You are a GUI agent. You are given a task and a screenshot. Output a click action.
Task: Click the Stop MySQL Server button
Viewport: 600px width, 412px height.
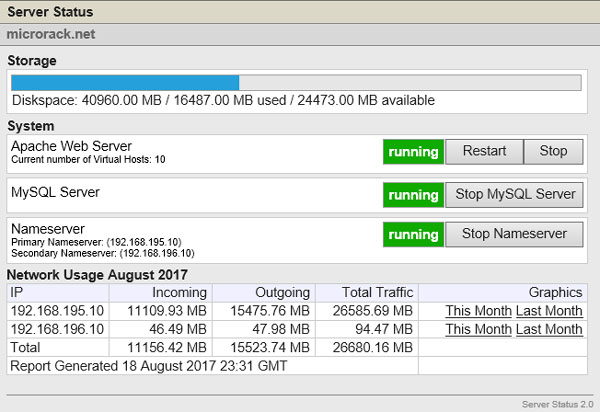pos(515,195)
